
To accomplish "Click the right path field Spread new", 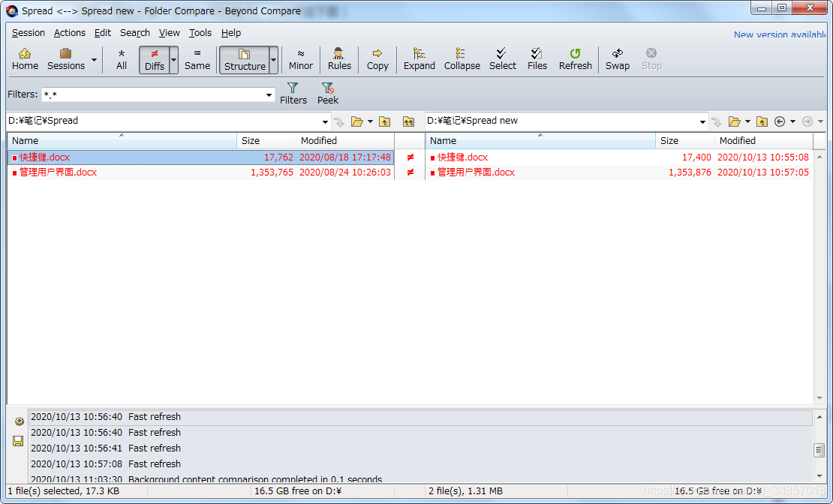I will [561, 121].
